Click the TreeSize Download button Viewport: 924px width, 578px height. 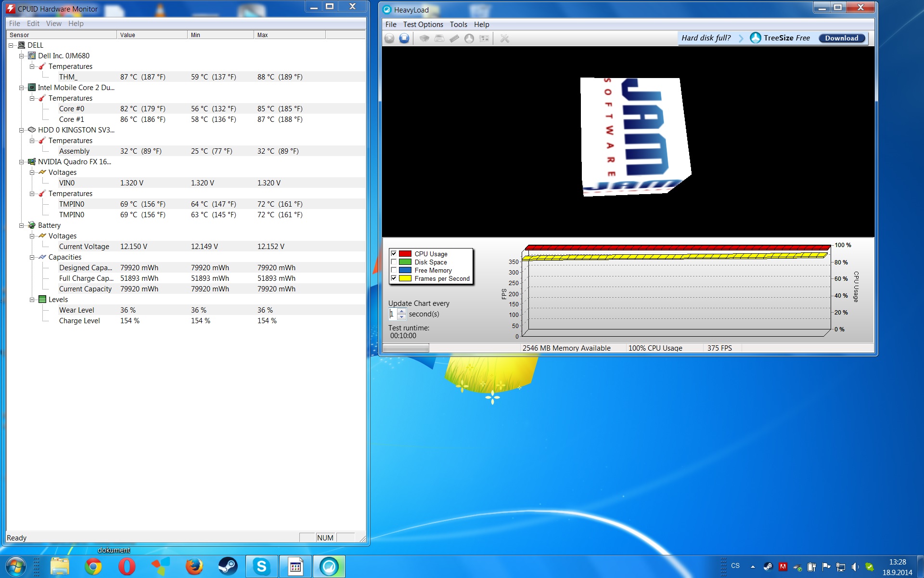click(841, 38)
